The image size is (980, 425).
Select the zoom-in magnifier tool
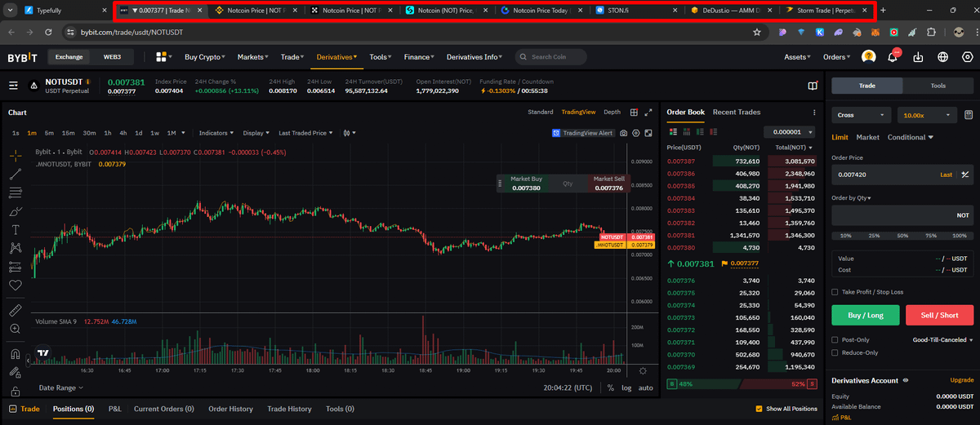(x=16, y=329)
